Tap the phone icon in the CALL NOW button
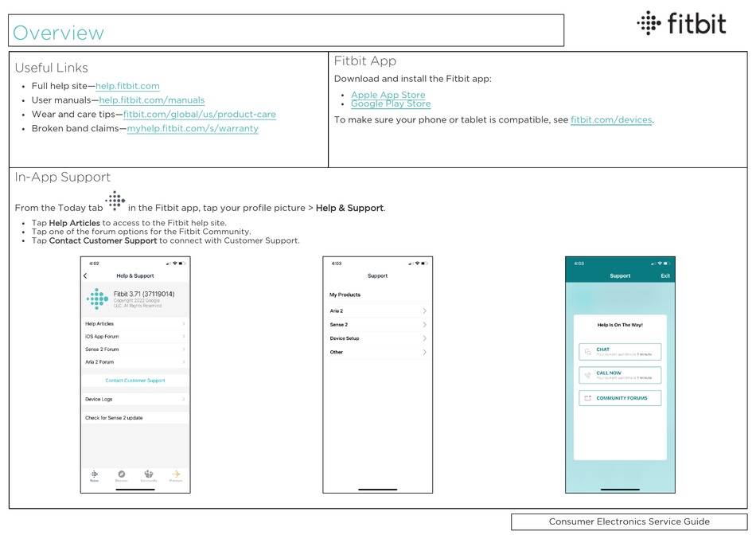Image resolution: width=756 pixels, height=535 pixels. (x=588, y=375)
